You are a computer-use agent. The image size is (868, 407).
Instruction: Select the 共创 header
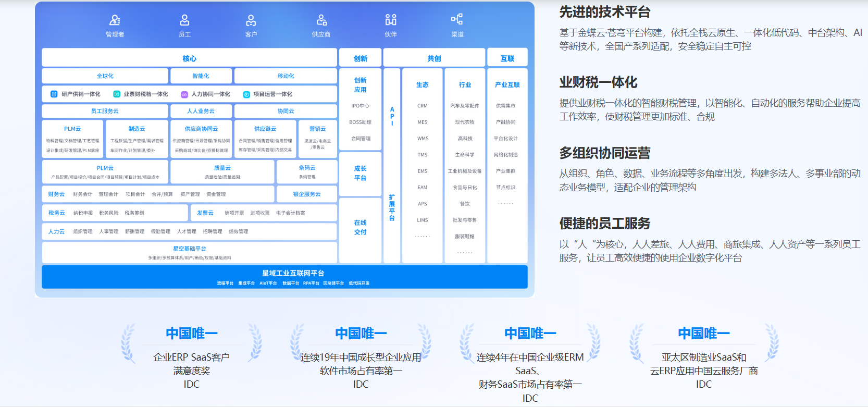pos(434,58)
